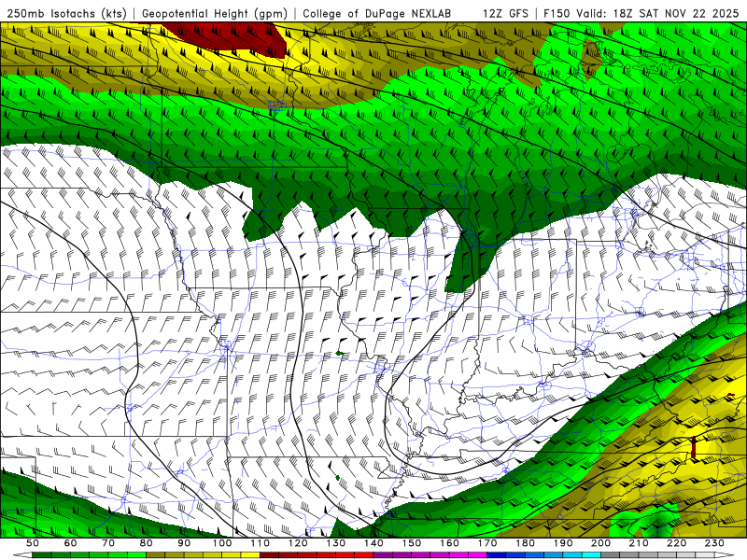
Task: Click the '110' label on the color scale
Action: tap(261, 543)
